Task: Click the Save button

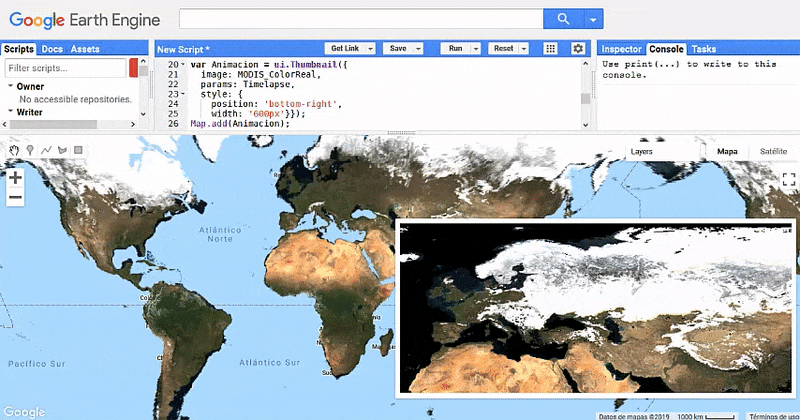Action: pyautogui.click(x=398, y=48)
